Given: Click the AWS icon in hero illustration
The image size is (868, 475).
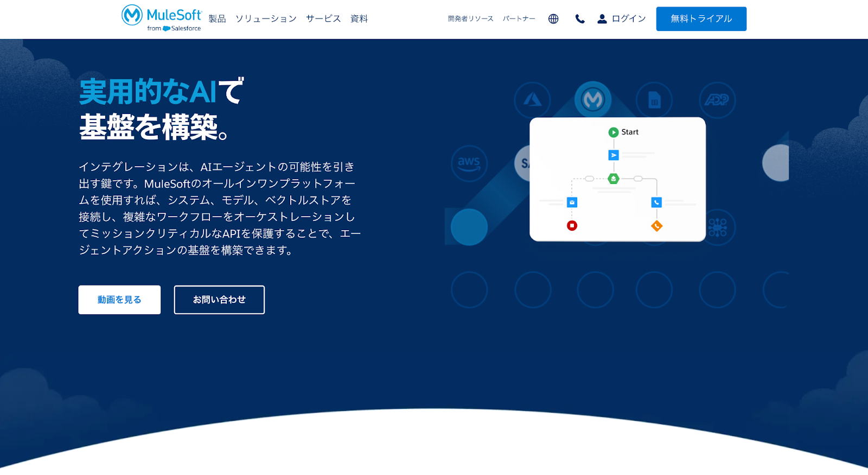Looking at the screenshot, I should click(469, 163).
